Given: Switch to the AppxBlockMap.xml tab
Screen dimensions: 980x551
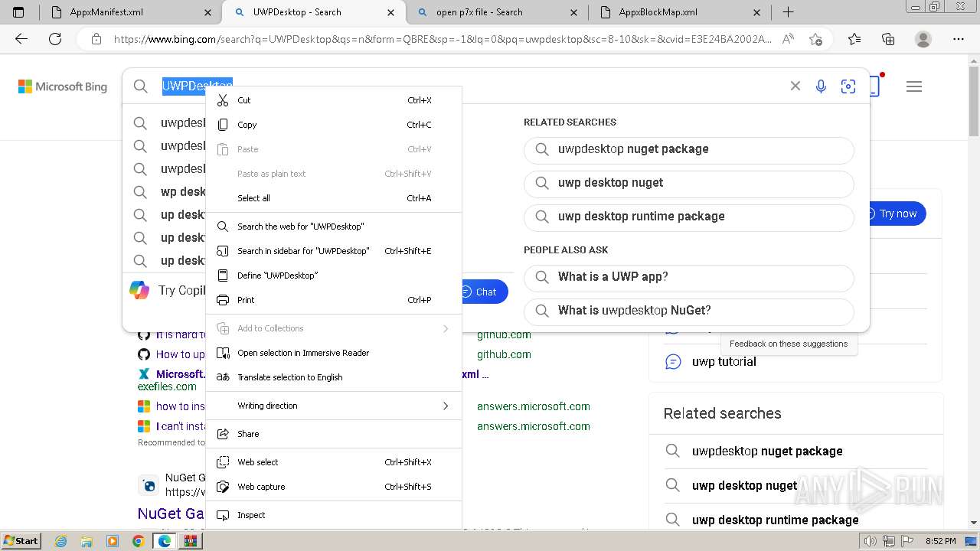Looking at the screenshot, I should click(x=680, y=12).
